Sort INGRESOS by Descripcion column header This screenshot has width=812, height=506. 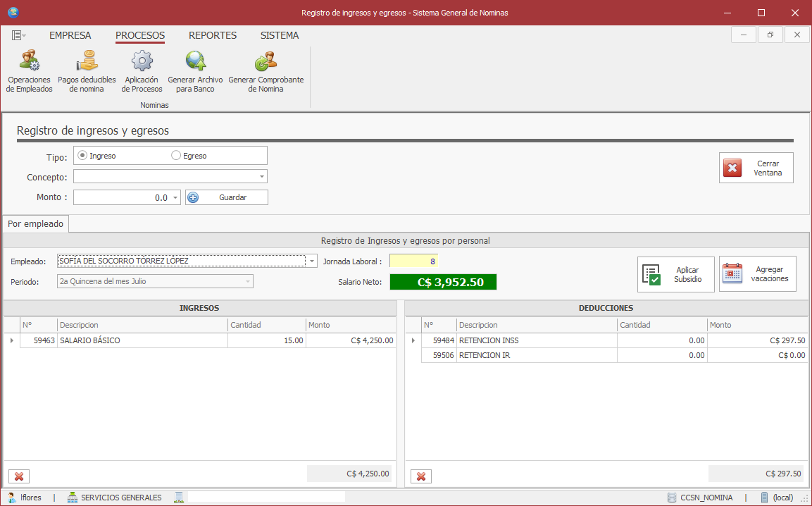(x=142, y=325)
